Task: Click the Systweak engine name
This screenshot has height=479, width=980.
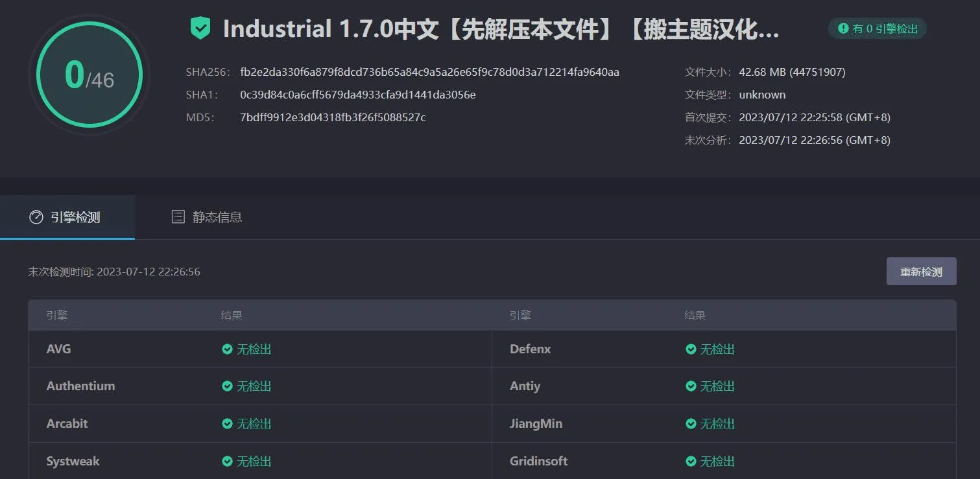Action: [x=73, y=461]
